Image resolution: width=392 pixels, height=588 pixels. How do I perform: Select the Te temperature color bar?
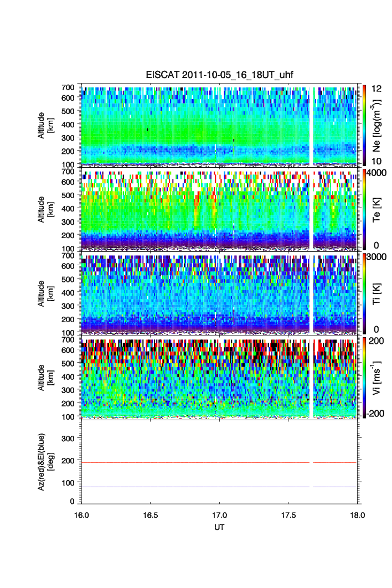coord(363,209)
